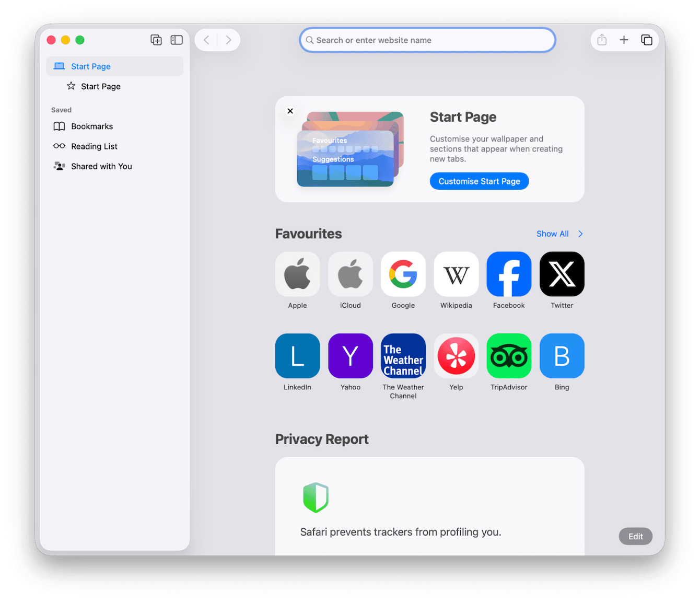Open the Twitter favourite
Screen dimensions: 700x602
tap(562, 274)
